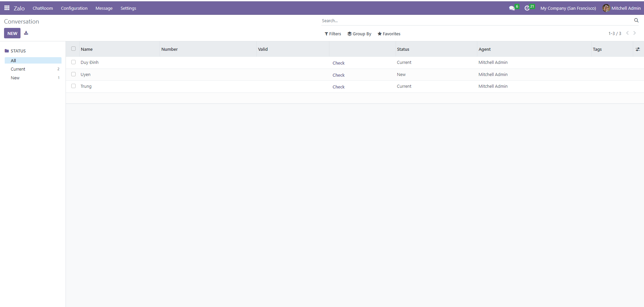Open the ChatRoom menu
644x307 pixels.
pos(43,8)
